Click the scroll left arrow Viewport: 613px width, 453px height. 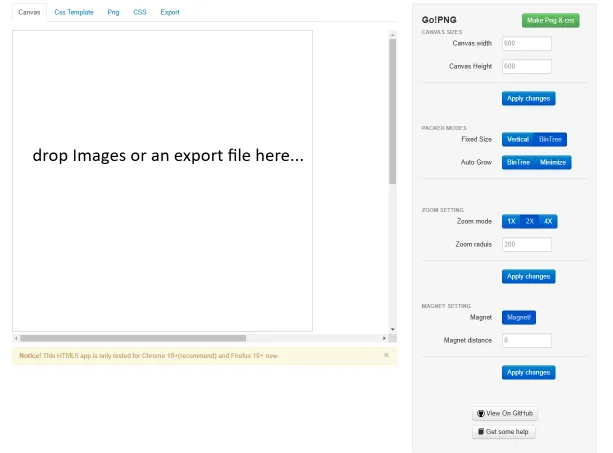point(16,338)
